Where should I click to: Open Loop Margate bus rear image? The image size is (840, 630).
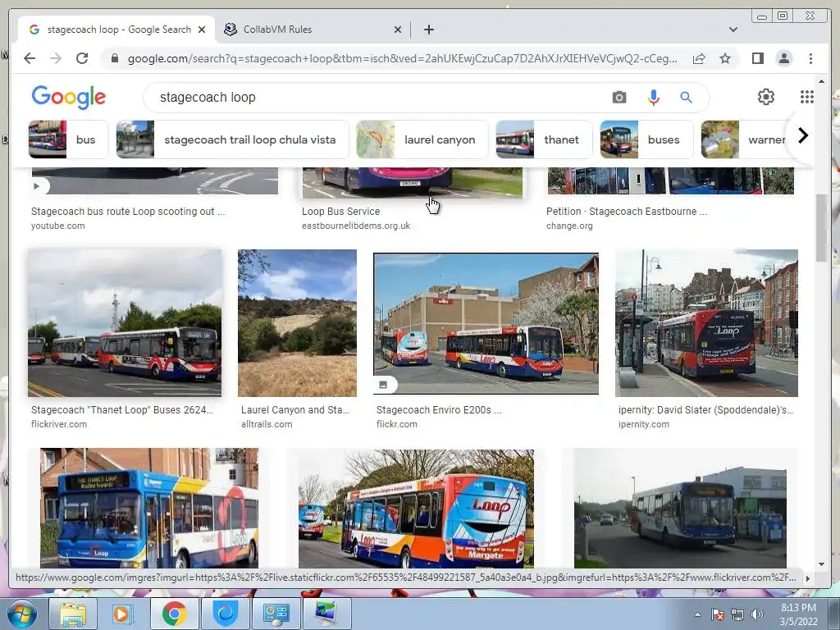[x=416, y=509]
